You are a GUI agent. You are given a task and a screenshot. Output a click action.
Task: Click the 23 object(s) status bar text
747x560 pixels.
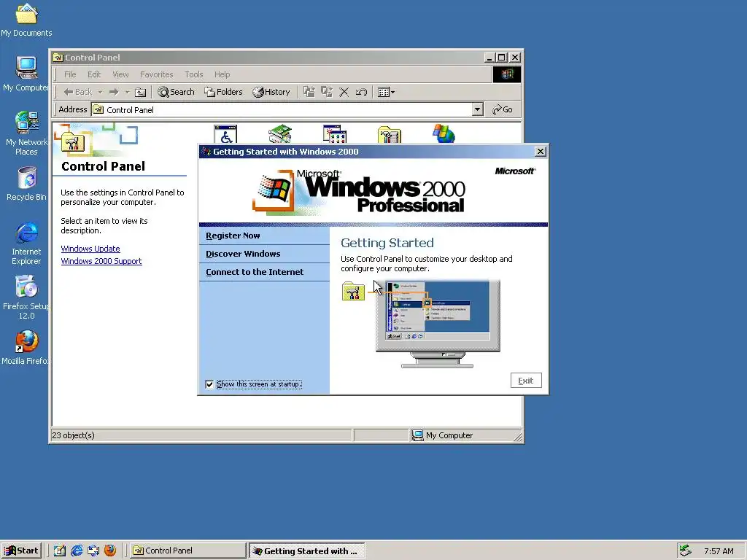pyautogui.click(x=74, y=435)
